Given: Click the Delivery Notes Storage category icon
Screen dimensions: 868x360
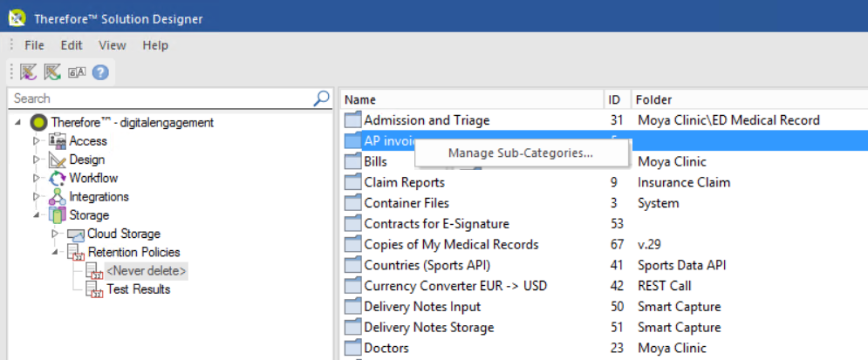Looking at the screenshot, I should 352,328.
